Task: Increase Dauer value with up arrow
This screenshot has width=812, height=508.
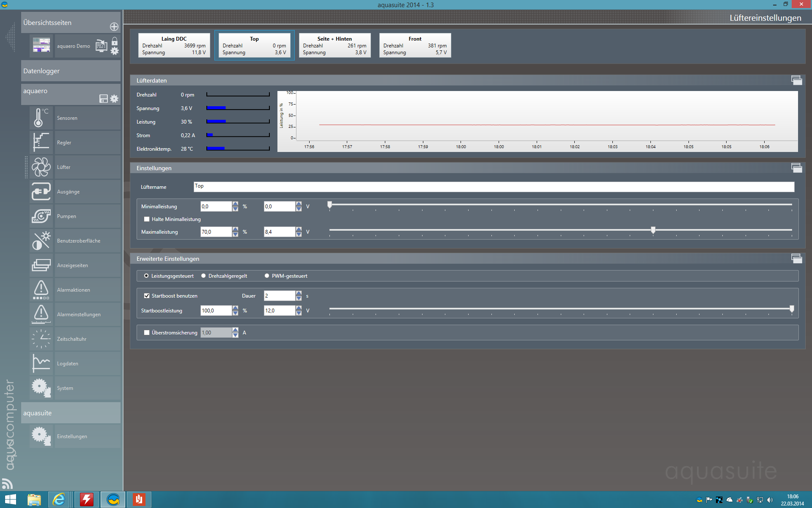Action: (299, 293)
